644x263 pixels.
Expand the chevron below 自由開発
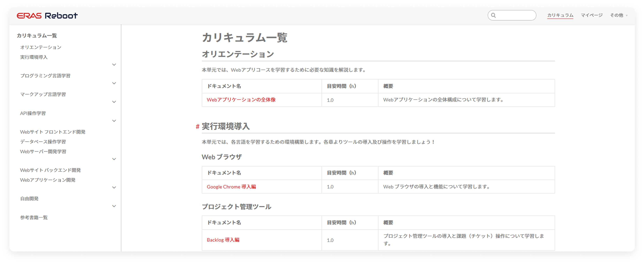tap(114, 206)
